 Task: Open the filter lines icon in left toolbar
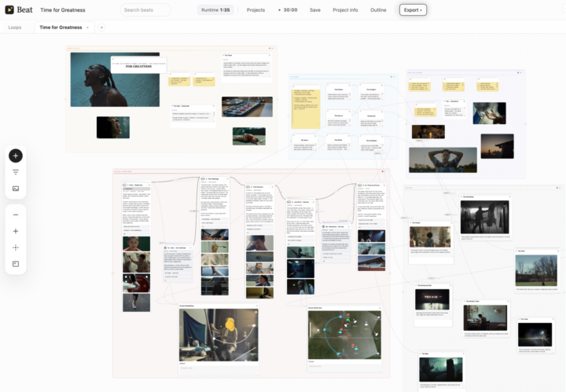pos(16,172)
